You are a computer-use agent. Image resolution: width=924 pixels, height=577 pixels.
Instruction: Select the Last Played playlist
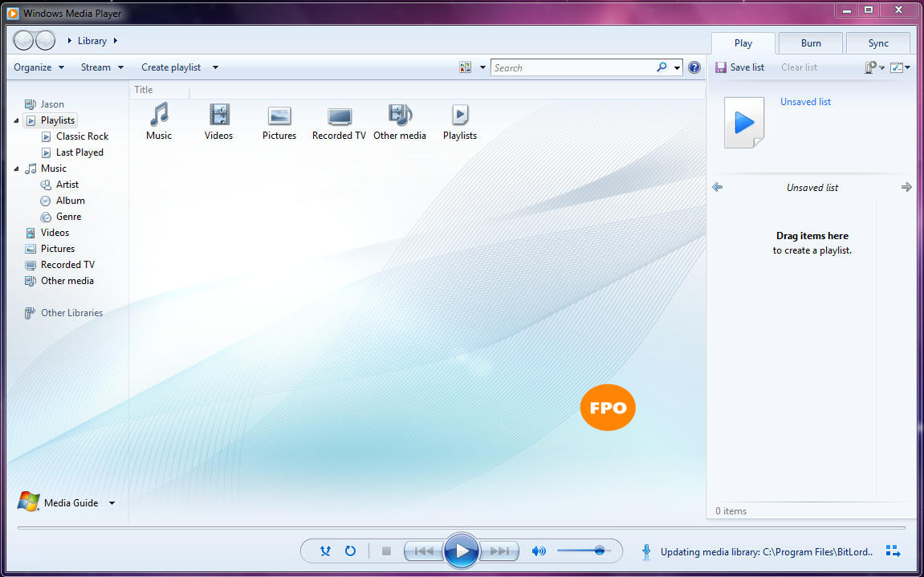(x=72, y=152)
